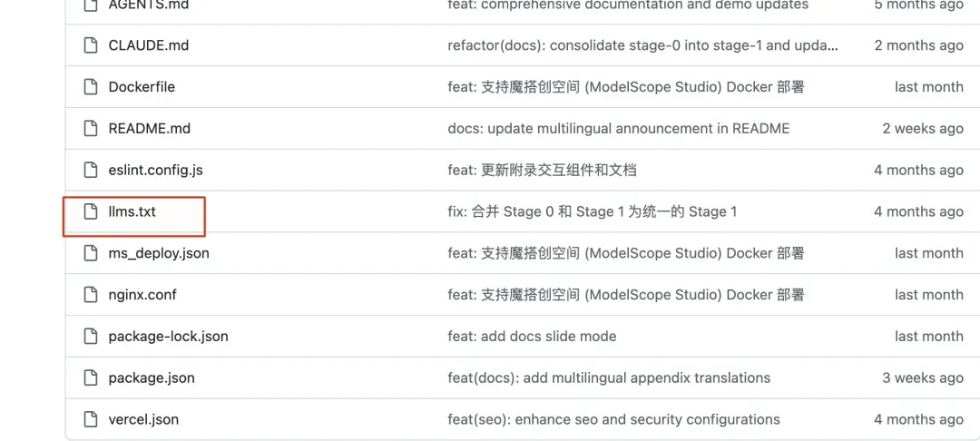Open the Dockerfile file

pos(142,87)
